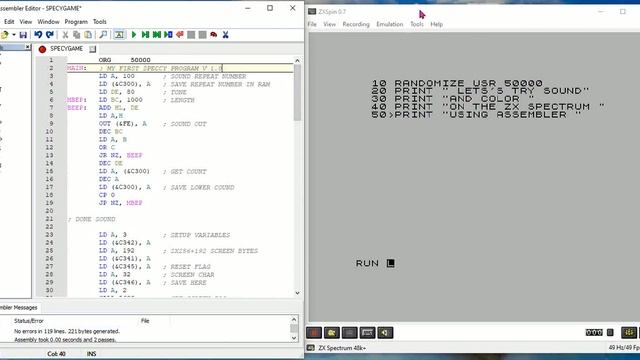Undo the last edit
Viewport: 640px width, 360px height.
(38, 35)
